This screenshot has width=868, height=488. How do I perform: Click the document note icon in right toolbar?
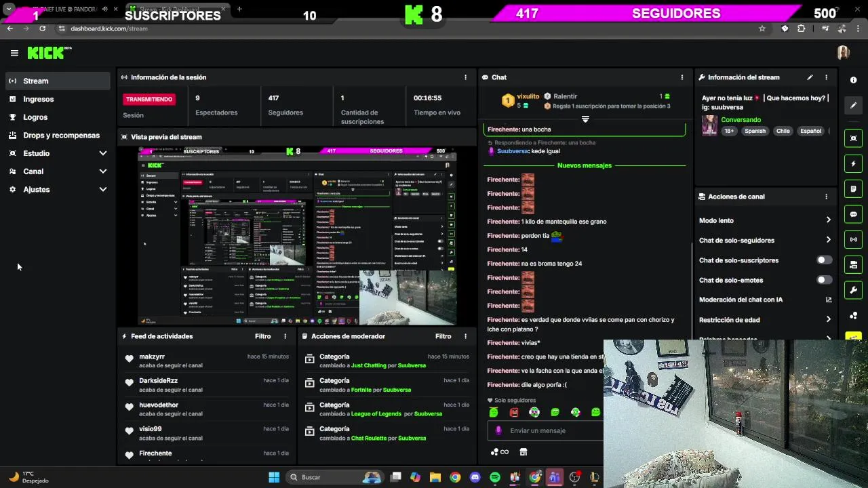(853, 189)
